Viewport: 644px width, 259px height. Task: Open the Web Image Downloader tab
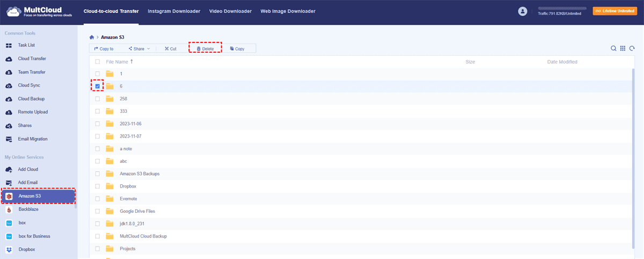coord(288,11)
